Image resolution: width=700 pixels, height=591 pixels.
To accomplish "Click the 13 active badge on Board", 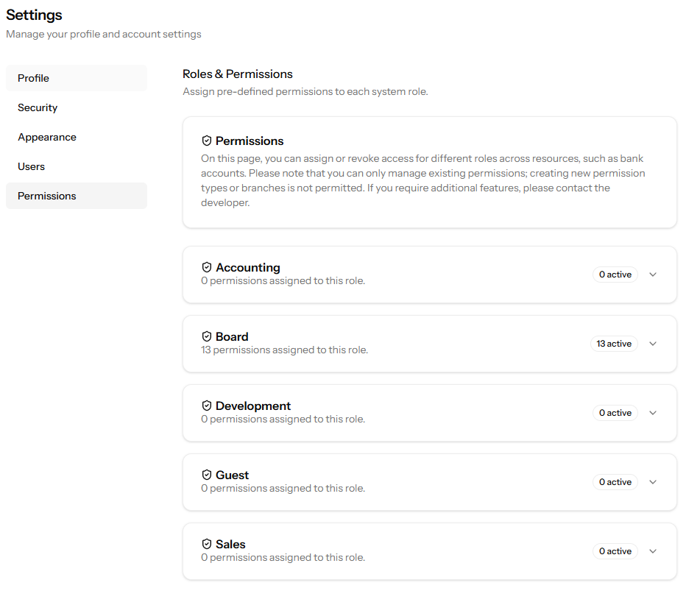I will click(614, 344).
